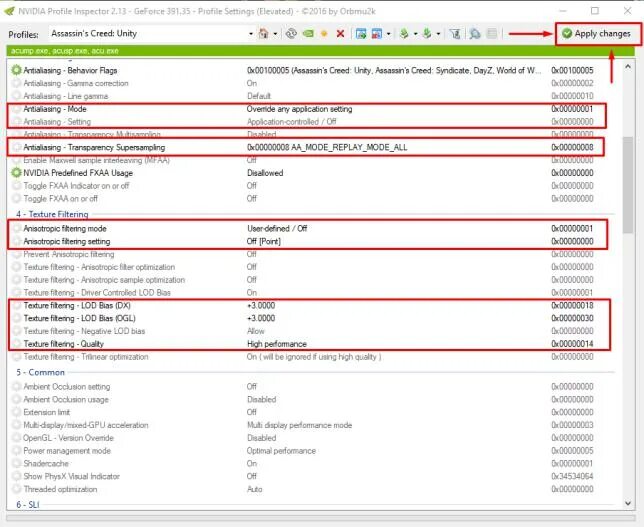Click the vertical scrollbar thumb
The height and width of the screenshot is (527, 644).
(x=628, y=185)
